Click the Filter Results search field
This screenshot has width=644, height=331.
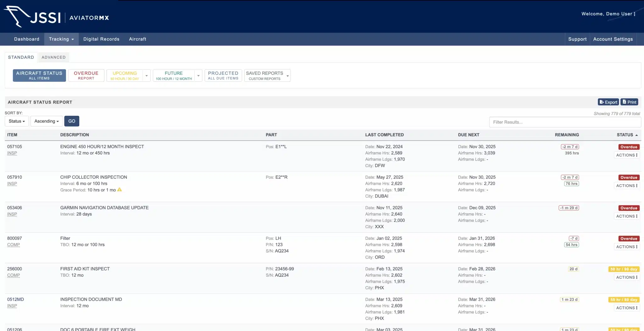point(565,122)
